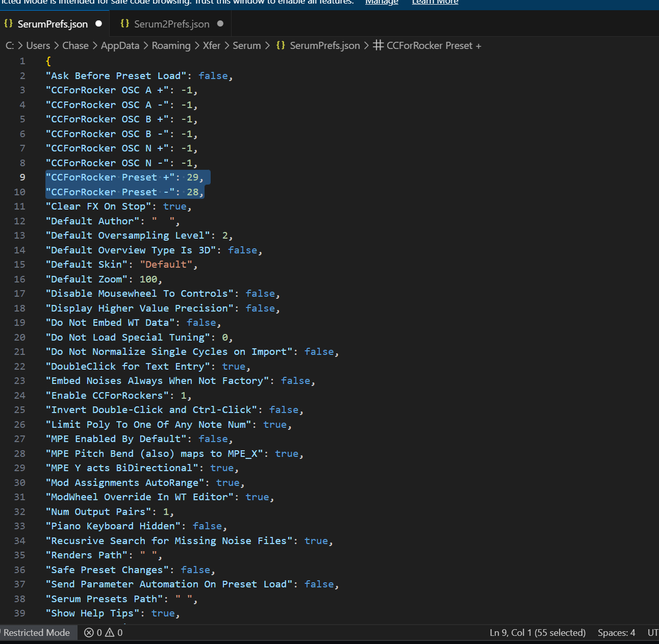Click "Limit Poly To One Of Any Note Num" key
Viewport: 659px width, 644px height.
148,425
